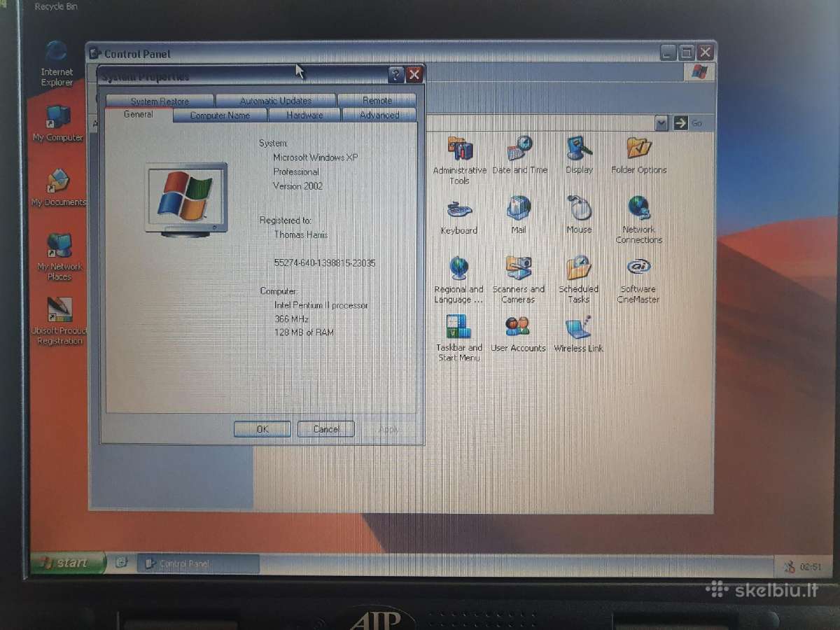The width and height of the screenshot is (840, 630).
Task: Click the Thomas Harris registered name
Action: pyautogui.click(x=301, y=234)
